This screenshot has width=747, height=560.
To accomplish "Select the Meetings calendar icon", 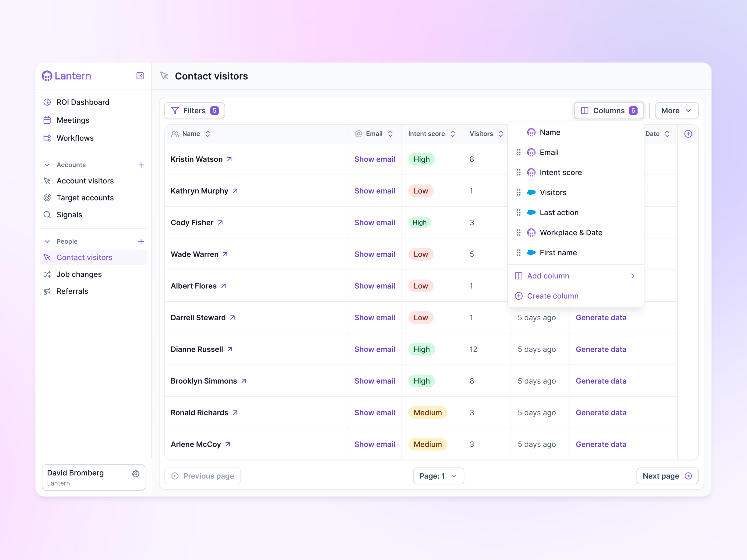I will [47, 120].
